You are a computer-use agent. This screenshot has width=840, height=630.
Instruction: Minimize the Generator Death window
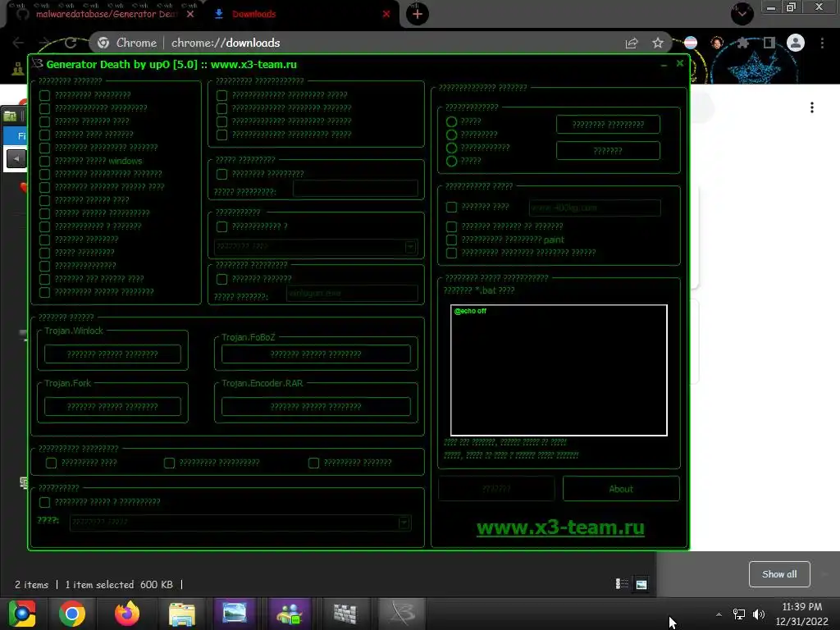point(664,64)
